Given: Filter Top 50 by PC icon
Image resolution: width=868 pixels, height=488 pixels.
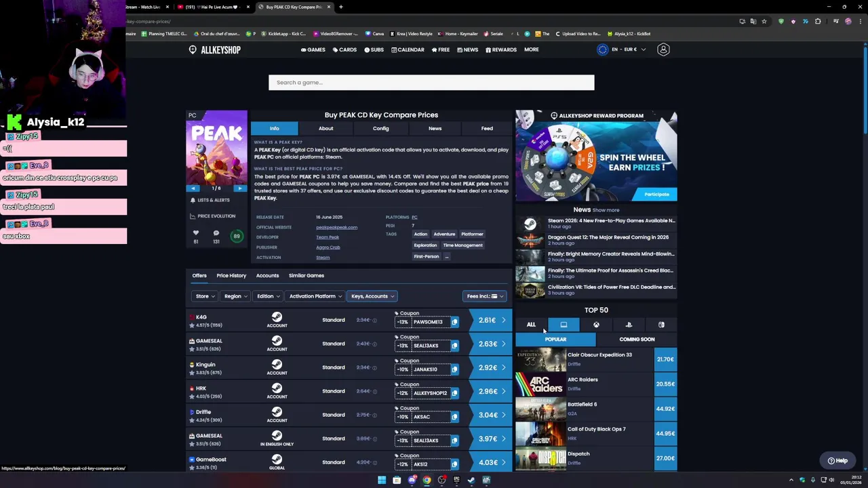Looking at the screenshot, I should pyautogui.click(x=564, y=325).
